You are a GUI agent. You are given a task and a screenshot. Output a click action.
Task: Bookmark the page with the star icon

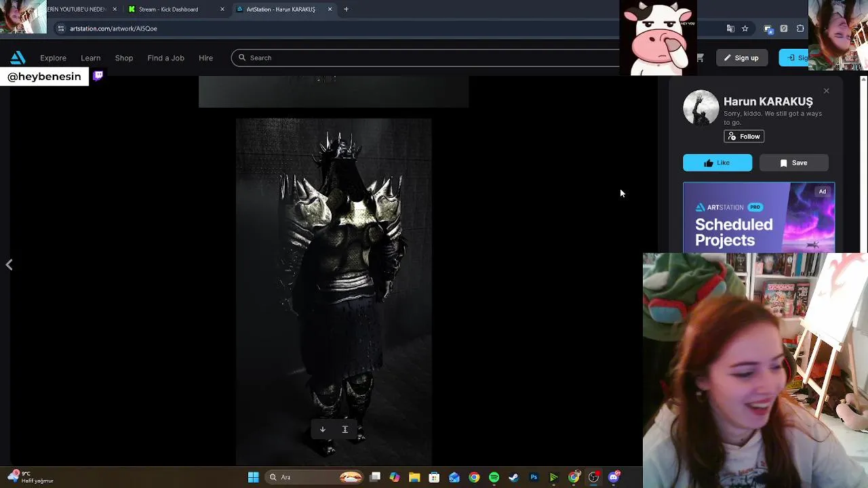coord(745,28)
